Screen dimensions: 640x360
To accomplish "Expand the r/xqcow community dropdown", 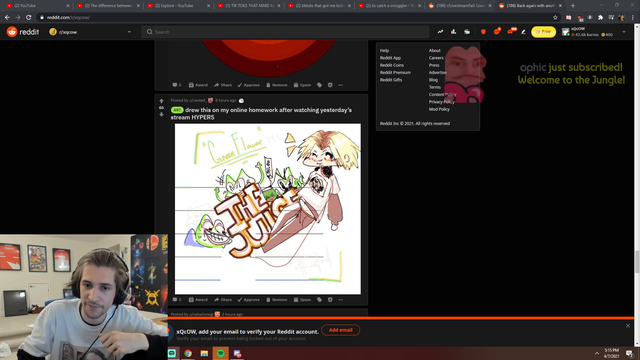I will click(129, 32).
